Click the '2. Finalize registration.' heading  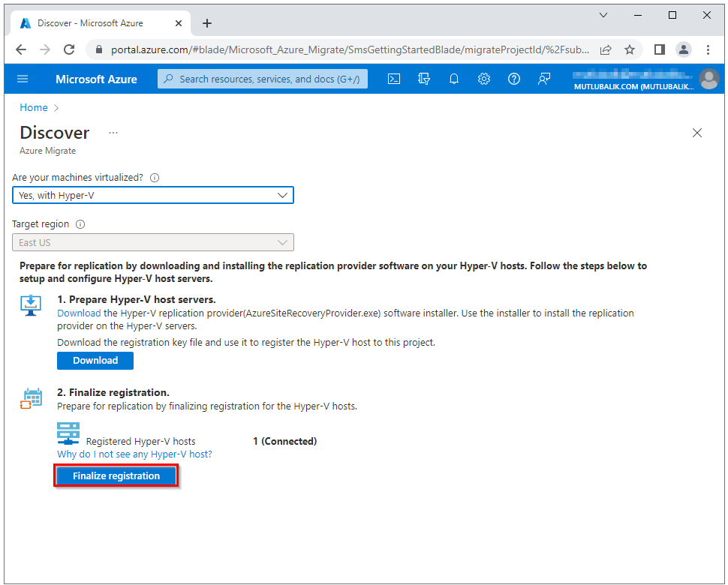point(113,392)
